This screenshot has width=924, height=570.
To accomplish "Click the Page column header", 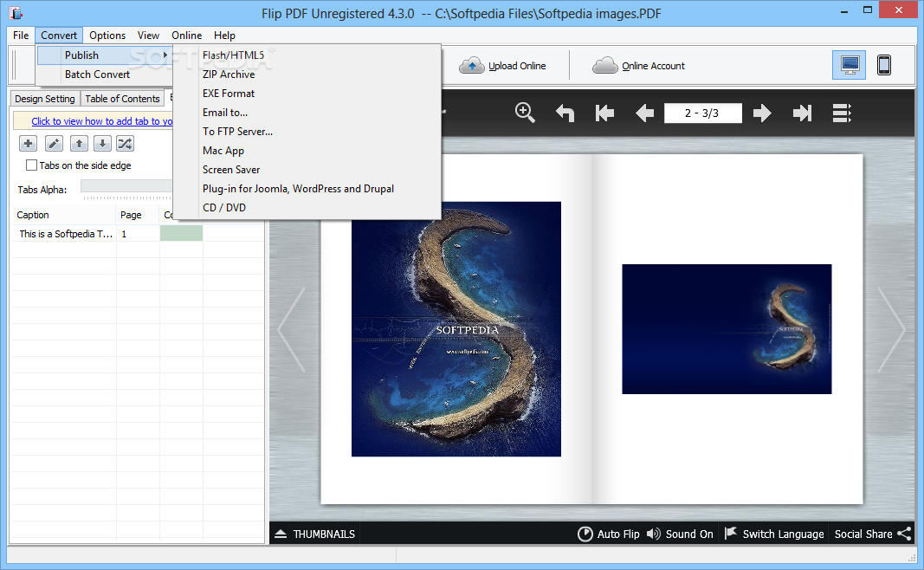I will (x=138, y=215).
